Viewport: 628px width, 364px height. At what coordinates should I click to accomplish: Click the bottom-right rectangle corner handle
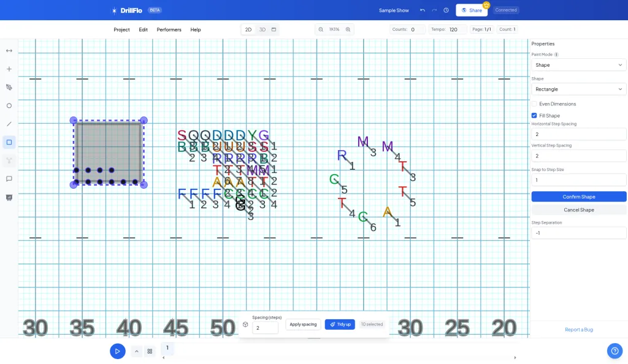click(144, 185)
